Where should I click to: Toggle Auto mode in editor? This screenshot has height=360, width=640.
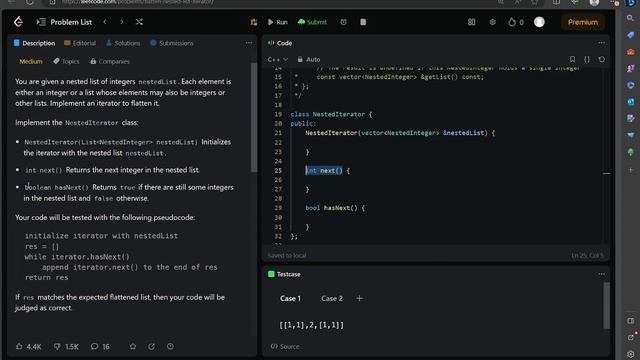(309, 59)
